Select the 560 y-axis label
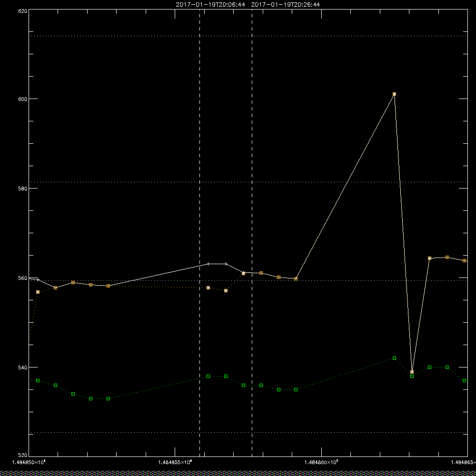Screen dimensions: 476x476 tap(23, 278)
